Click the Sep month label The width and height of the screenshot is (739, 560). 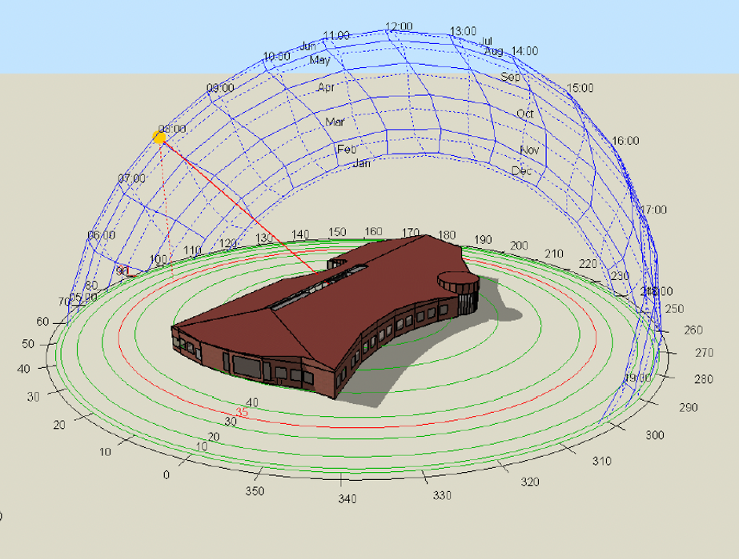[511, 77]
